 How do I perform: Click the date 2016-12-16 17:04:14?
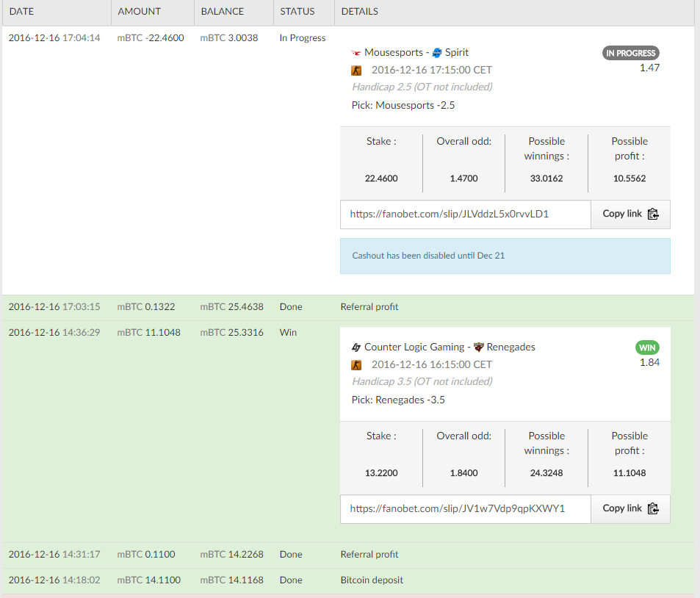coord(54,38)
